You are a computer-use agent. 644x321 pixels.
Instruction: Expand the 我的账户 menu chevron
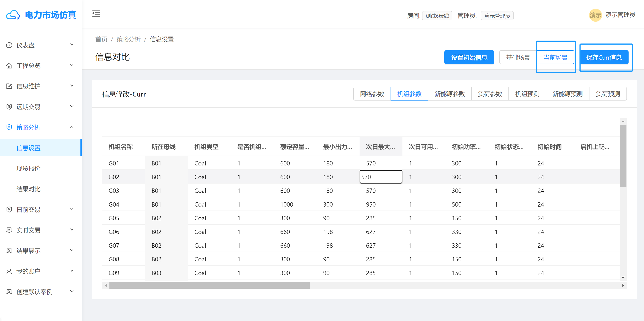point(72,271)
